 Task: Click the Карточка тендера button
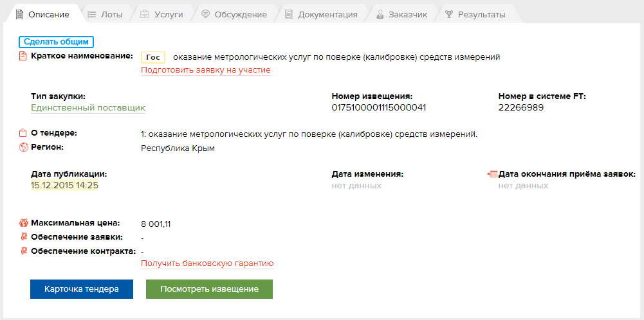[82, 289]
